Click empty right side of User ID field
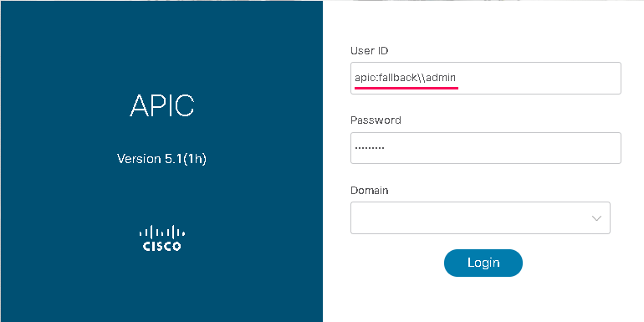 [x=538, y=78]
